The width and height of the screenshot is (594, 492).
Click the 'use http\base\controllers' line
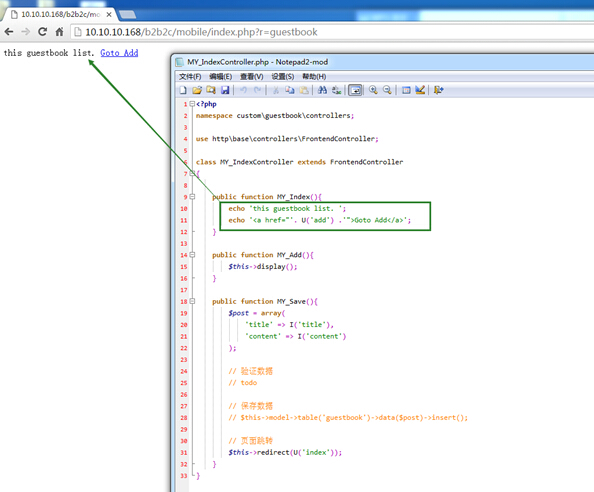pyautogui.click(x=287, y=139)
